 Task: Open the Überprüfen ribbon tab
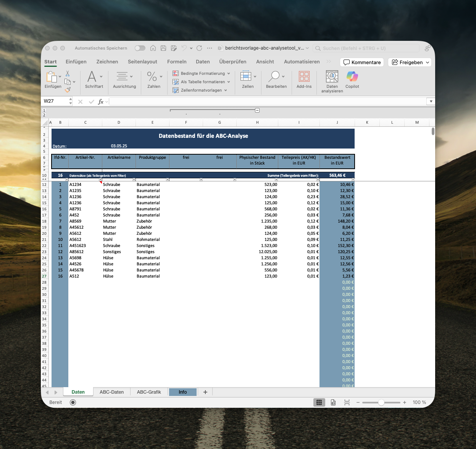233,61
